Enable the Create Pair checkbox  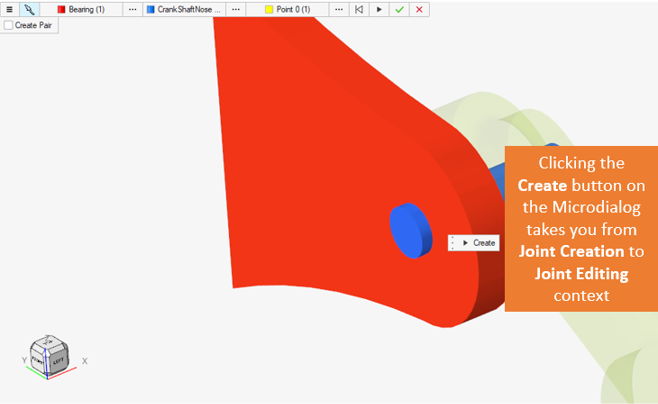pos(9,25)
